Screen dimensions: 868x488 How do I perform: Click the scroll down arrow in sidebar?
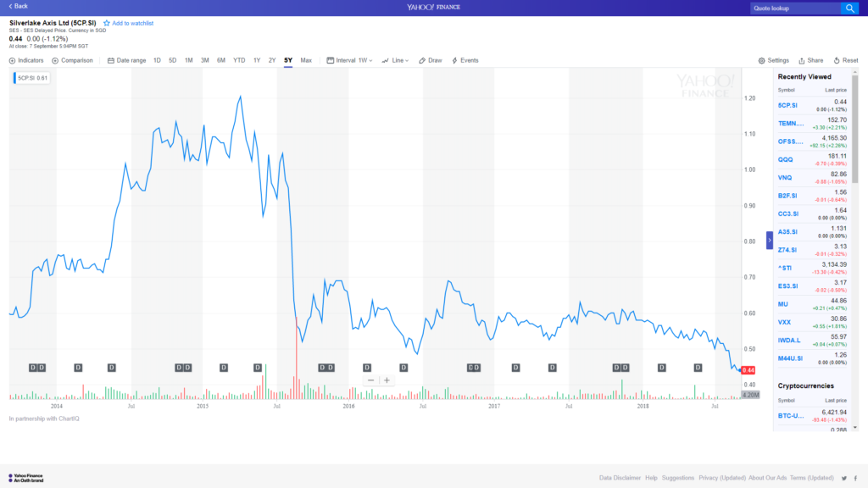tap(854, 427)
